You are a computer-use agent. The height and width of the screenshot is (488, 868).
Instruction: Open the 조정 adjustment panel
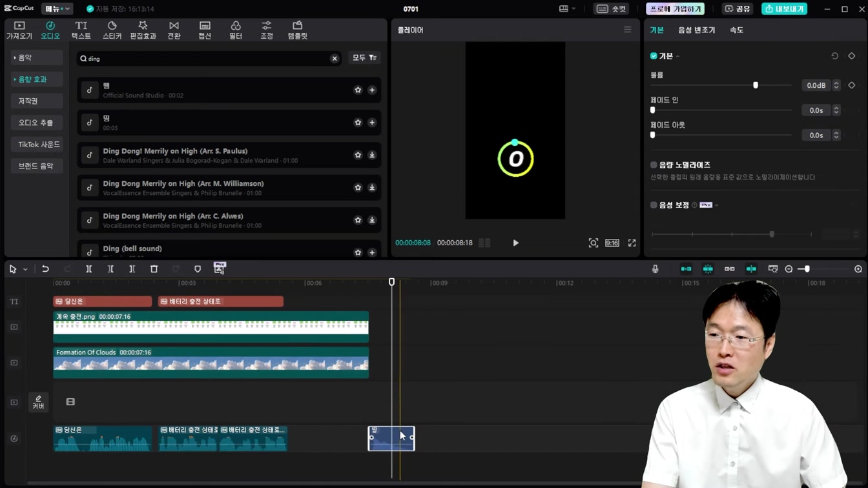[x=267, y=30]
